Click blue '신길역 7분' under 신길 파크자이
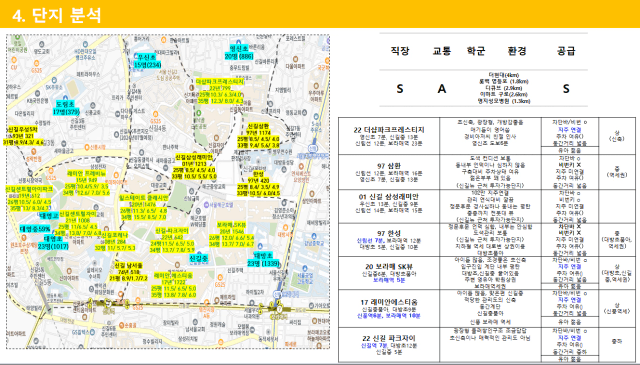The width and height of the screenshot is (640, 365). coord(374,345)
